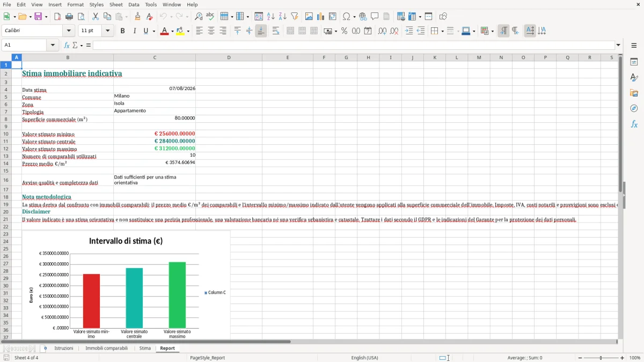Click the Increase Indent icon

[x=409, y=31]
